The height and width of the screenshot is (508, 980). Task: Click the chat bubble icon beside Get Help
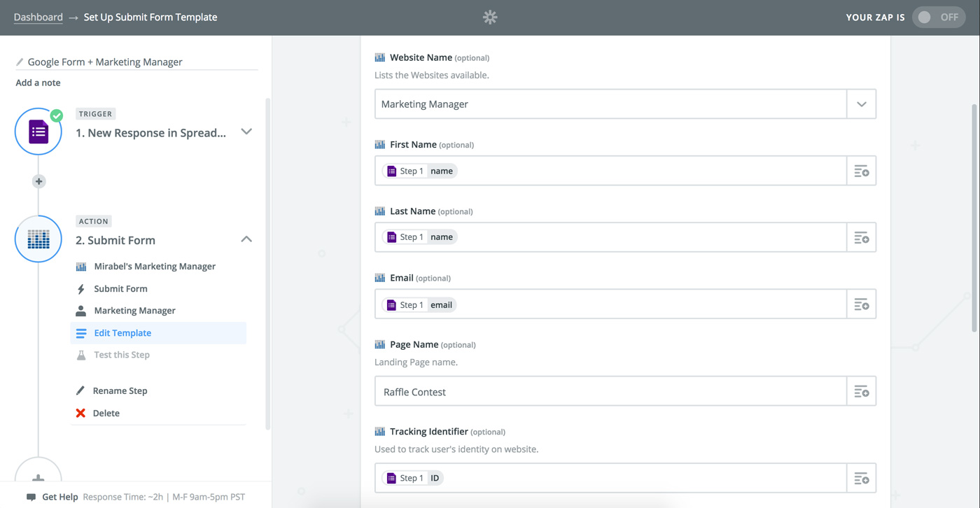[31, 498]
